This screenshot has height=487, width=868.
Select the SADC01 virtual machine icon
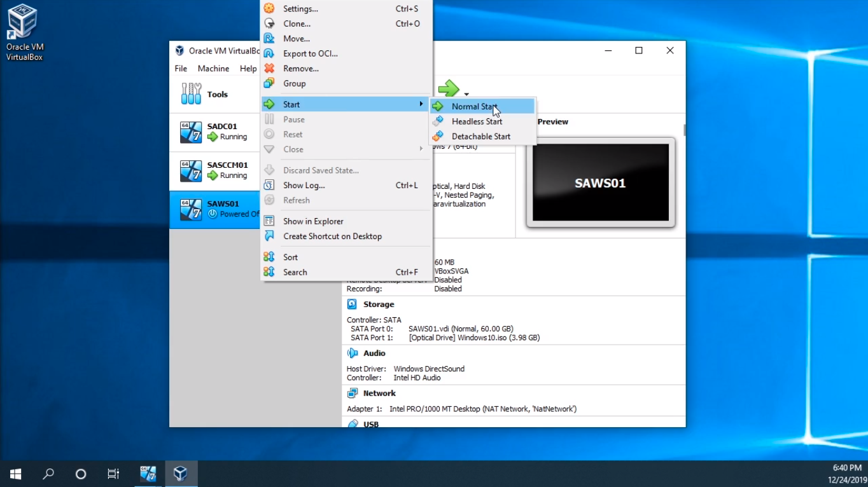point(191,132)
